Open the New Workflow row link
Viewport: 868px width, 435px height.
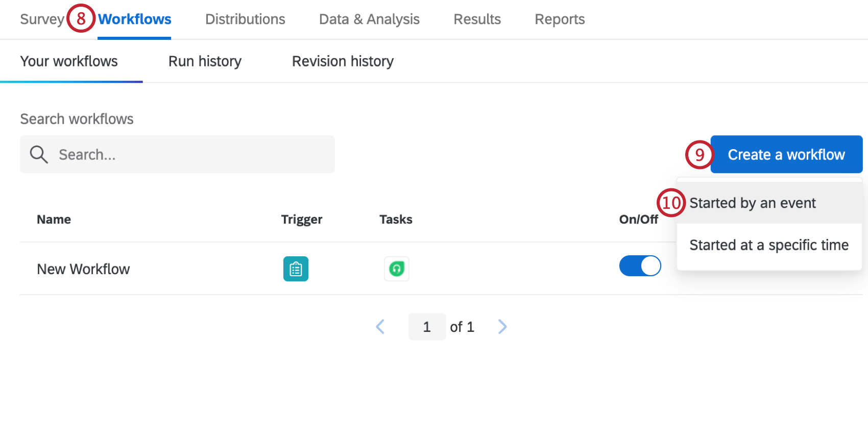click(83, 269)
